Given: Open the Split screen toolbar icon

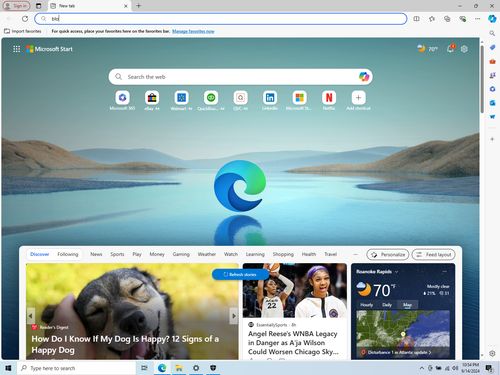Looking at the screenshot, I should point(416,19).
